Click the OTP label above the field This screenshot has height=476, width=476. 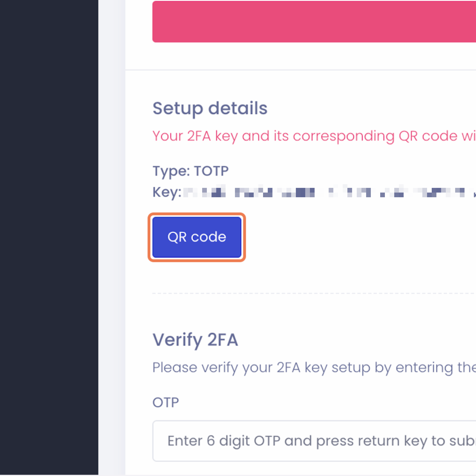click(x=166, y=403)
